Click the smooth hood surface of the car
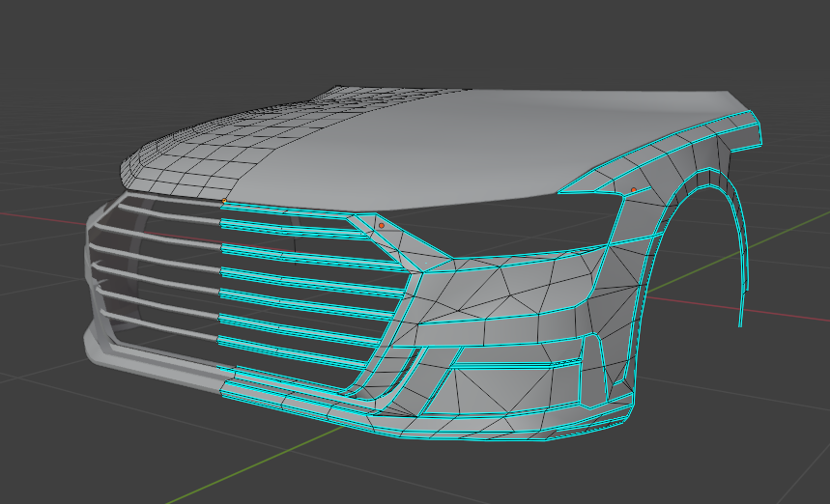The height and width of the screenshot is (504, 830). (x=423, y=154)
